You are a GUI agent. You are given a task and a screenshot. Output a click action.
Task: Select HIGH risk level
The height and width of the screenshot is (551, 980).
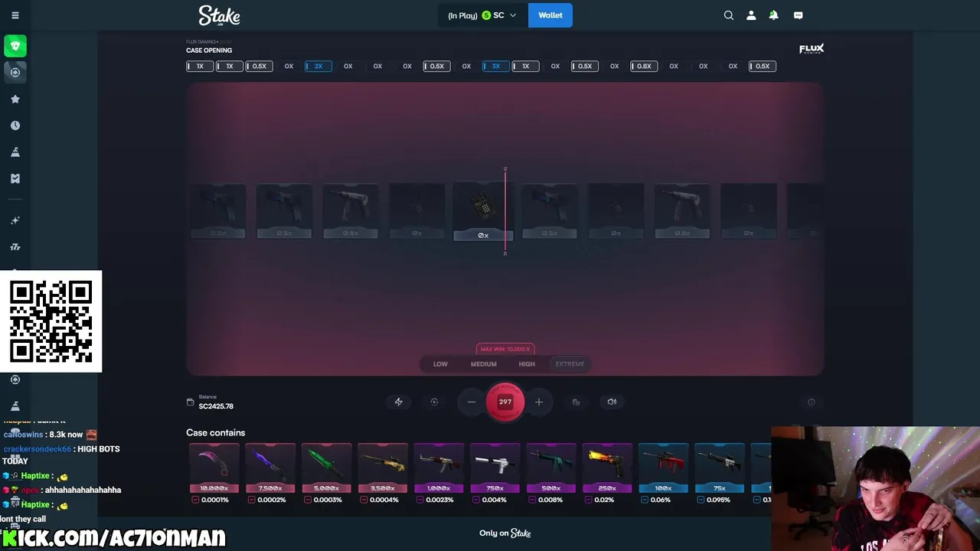click(x=527, y=364)
